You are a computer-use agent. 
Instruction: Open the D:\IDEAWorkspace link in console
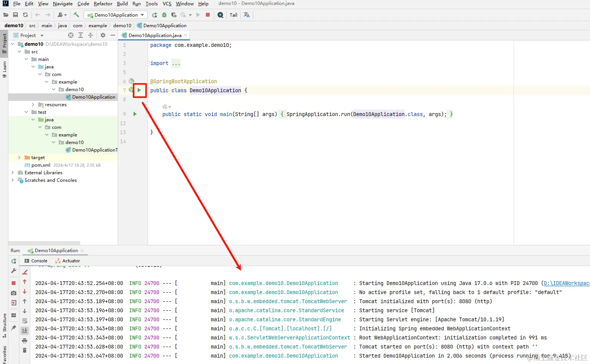pos(567,283)
